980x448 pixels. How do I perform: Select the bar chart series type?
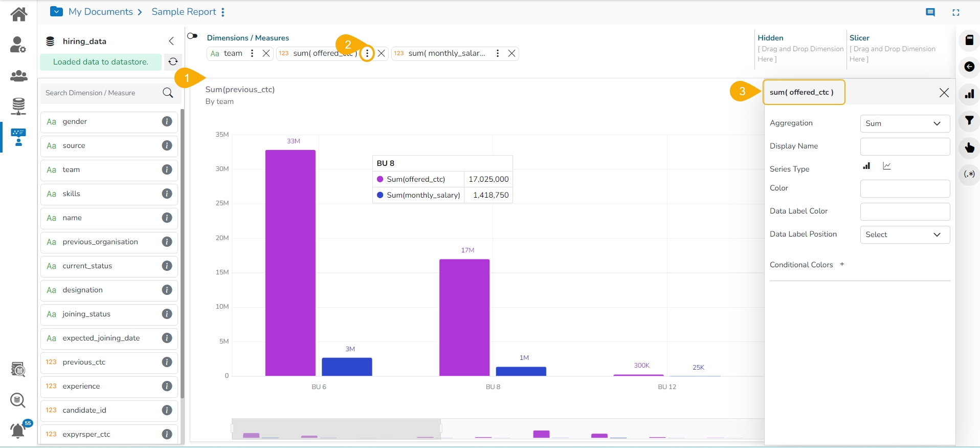point(866,166)
